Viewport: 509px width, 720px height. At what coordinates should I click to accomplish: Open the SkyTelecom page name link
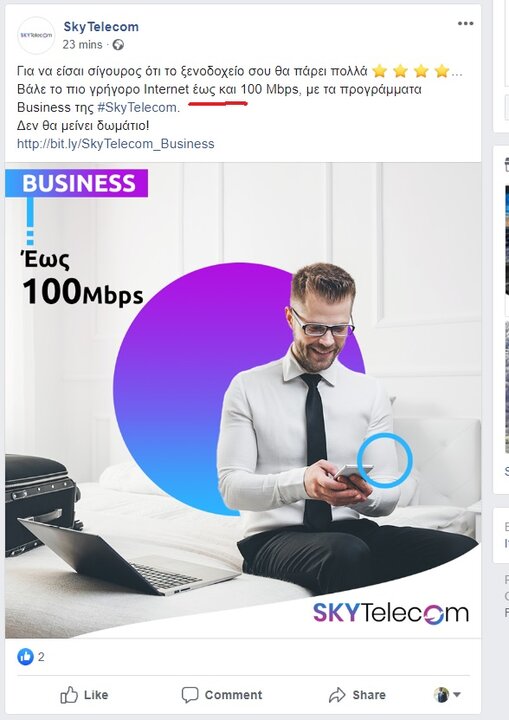click(101, 27)
